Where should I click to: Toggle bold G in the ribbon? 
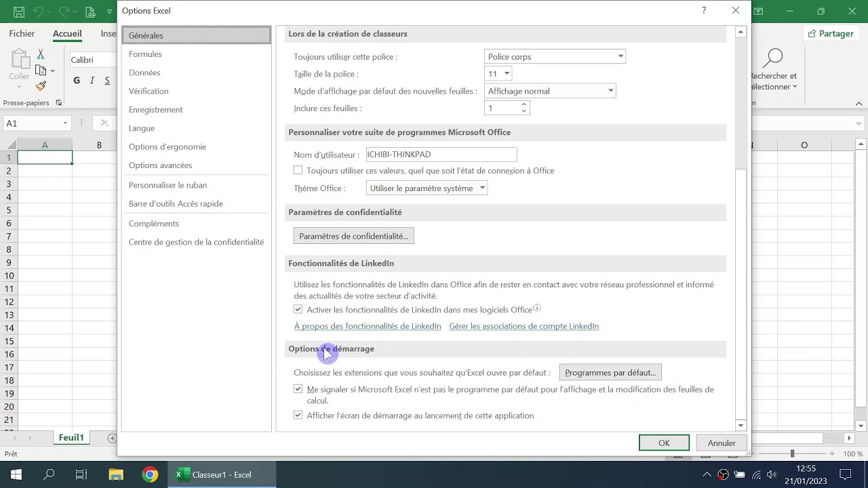[77, 81]
